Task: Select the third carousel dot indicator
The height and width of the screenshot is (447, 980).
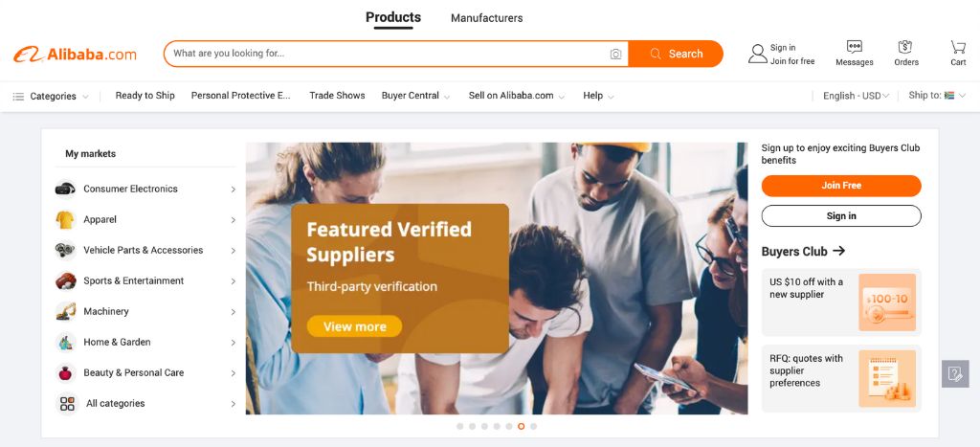Action: tap(484, 426)
